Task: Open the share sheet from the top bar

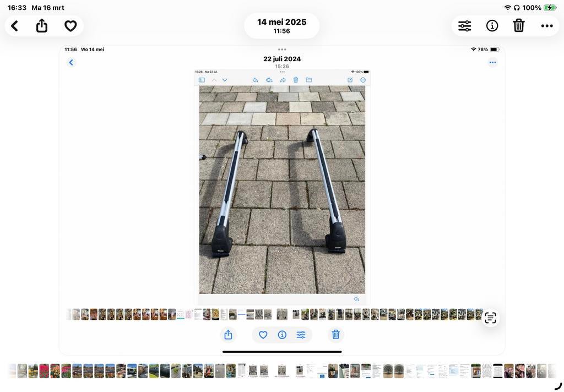Action: point(42,26)
